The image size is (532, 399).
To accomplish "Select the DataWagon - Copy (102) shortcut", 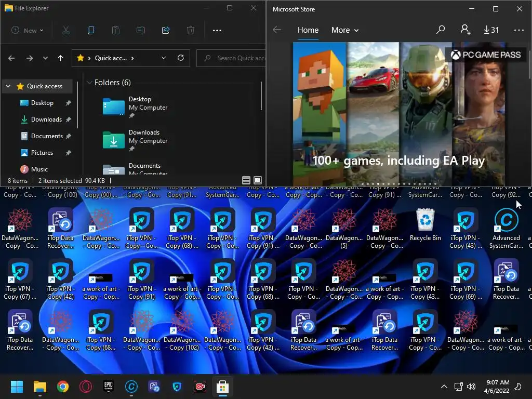I will pos(182,331).
